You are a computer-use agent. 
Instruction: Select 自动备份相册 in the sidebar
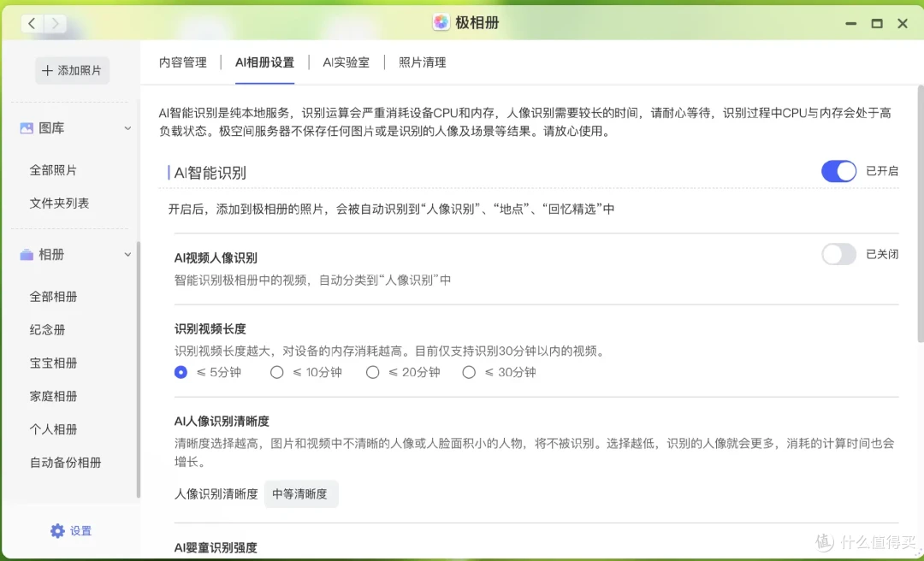[x=65, y=463]
